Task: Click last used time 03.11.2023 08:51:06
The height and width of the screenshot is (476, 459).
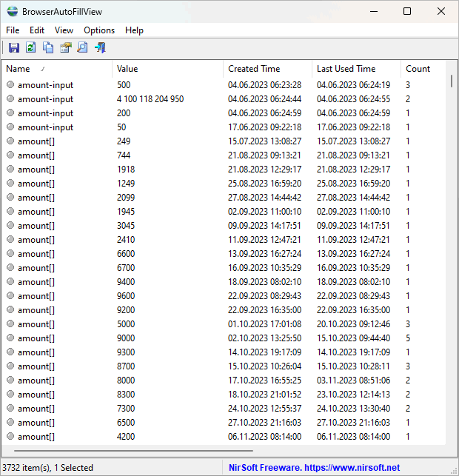Action: coord(353,380)
